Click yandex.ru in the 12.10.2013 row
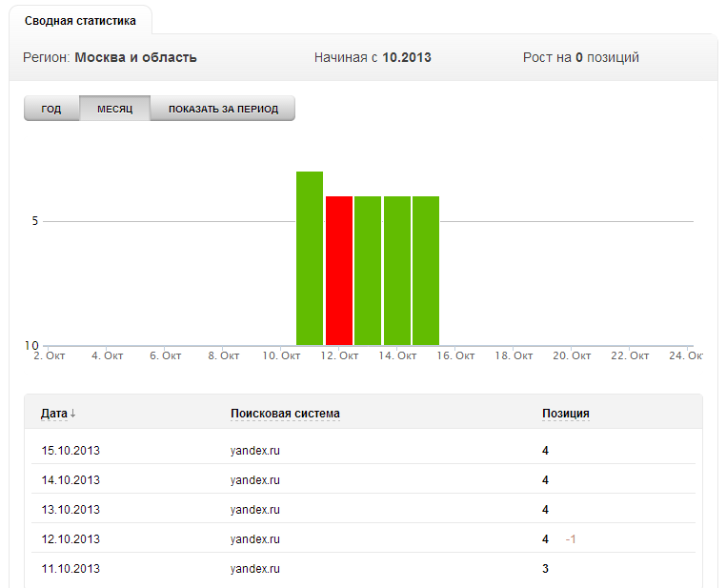 coord(255,539)
